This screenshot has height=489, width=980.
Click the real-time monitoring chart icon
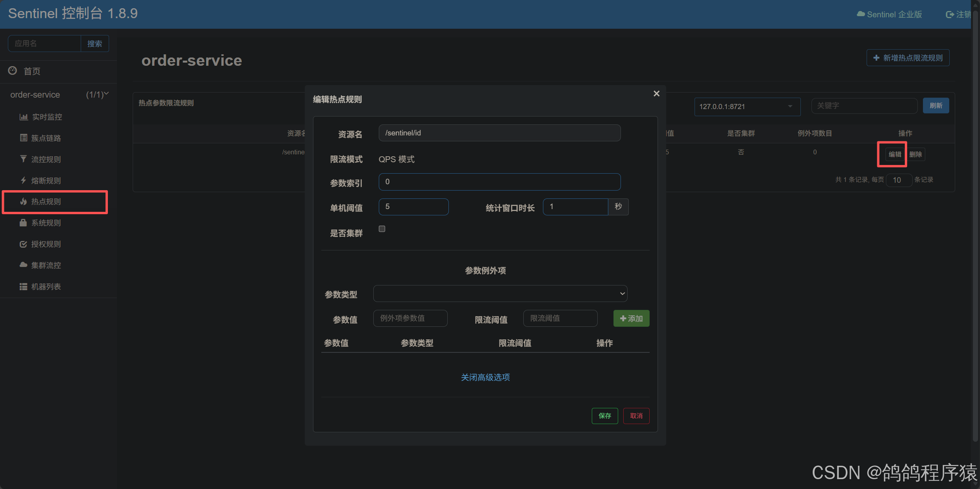24,117
